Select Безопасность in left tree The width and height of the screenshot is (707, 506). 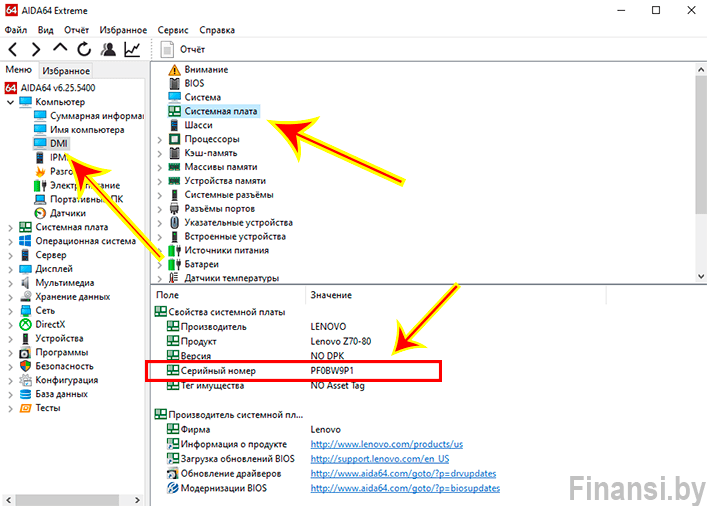pos(56,366)
